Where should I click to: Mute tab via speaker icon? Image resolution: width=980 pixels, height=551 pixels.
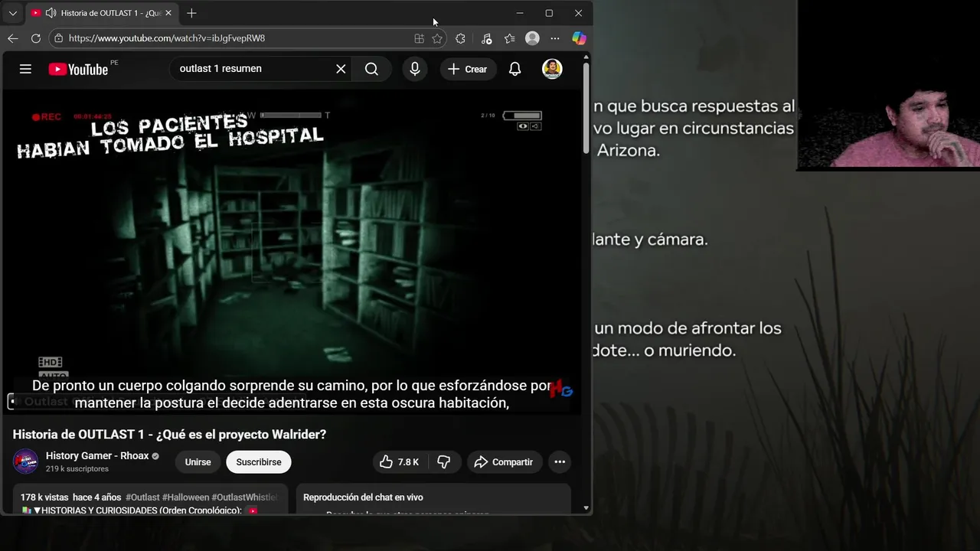tap(51, 13)
